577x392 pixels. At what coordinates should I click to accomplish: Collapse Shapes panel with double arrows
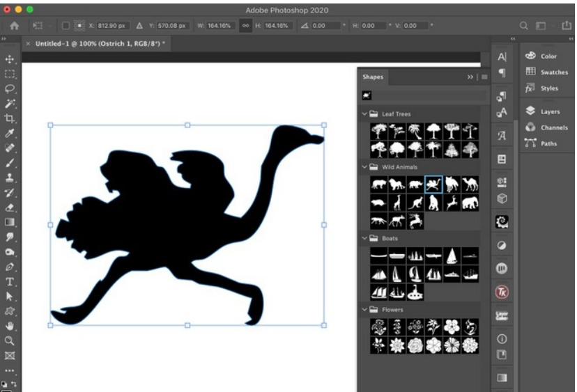click(470, 77)
